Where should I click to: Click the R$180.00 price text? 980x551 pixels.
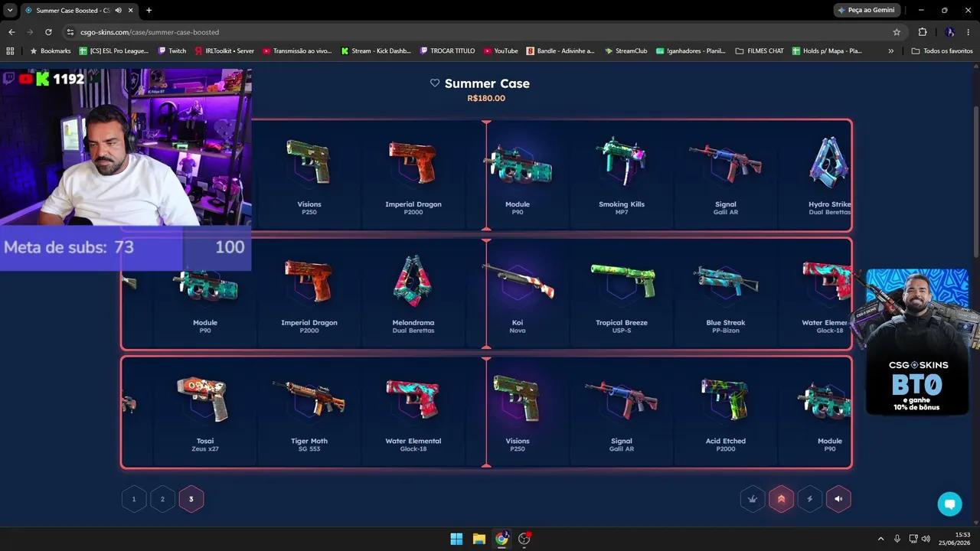486,98
